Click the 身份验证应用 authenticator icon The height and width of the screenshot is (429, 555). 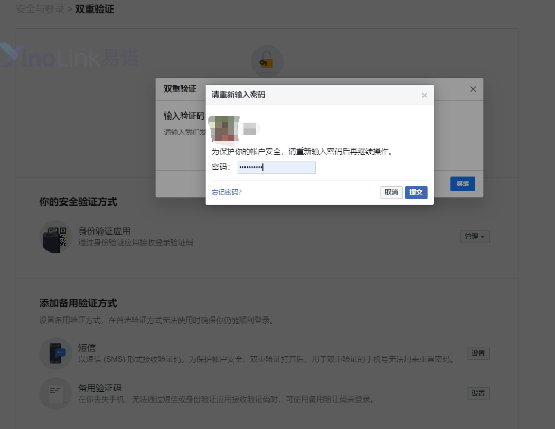[56, 237]
